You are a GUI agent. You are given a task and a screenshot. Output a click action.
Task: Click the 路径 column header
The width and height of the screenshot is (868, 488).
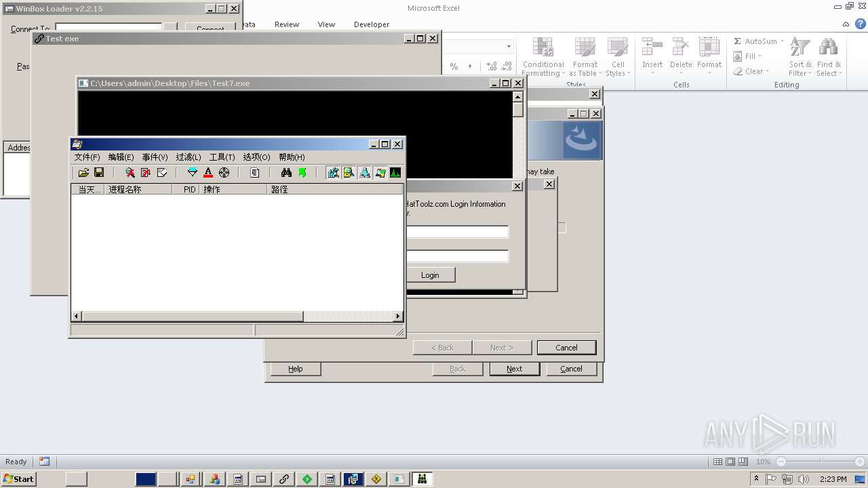335,190
